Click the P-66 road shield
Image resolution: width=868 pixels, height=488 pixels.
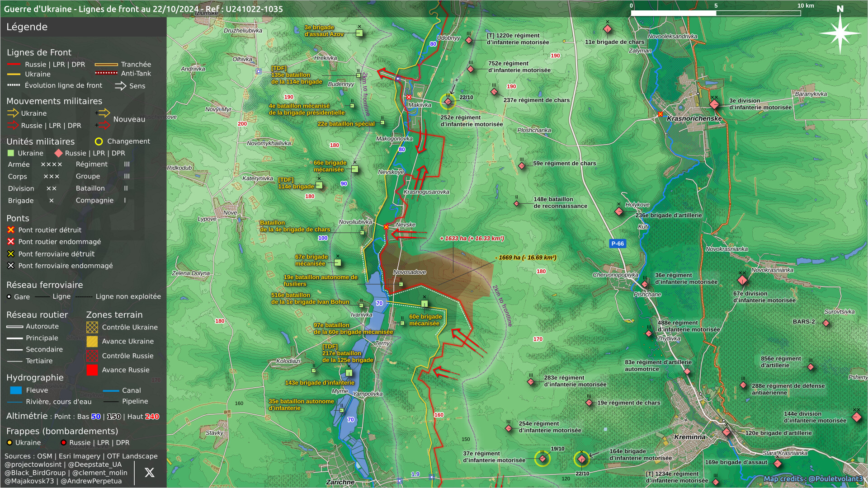pyautogui.click(x=618, y=244)
